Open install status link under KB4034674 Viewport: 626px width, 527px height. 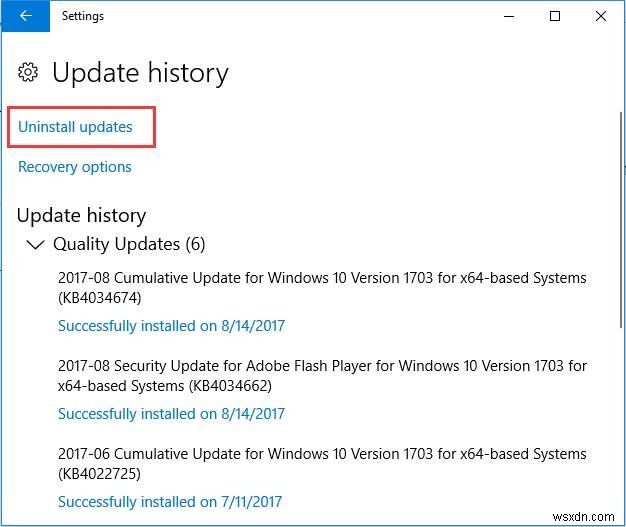pyautogui.click(x=171, y=326)
